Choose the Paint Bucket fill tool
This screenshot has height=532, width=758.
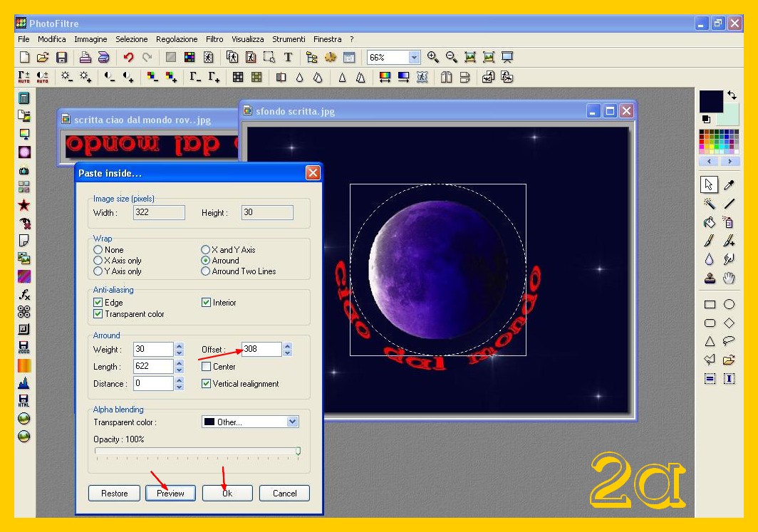click(710, 223)
